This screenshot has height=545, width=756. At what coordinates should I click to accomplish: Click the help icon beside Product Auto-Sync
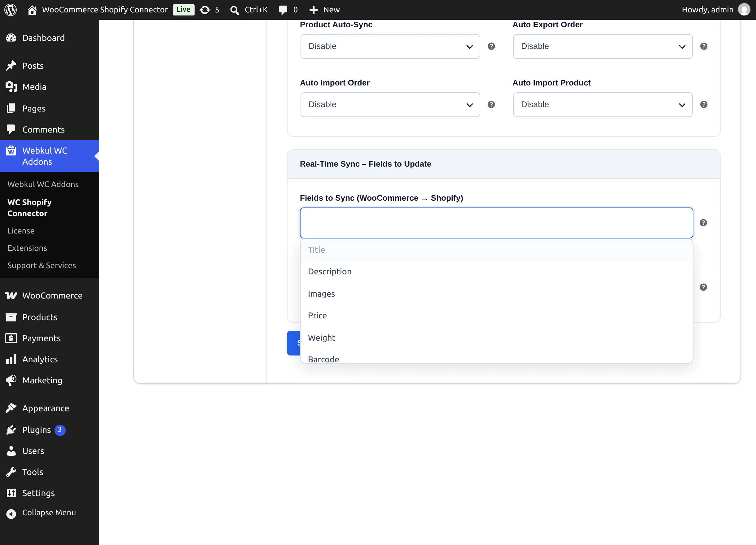tap(491, 46)
